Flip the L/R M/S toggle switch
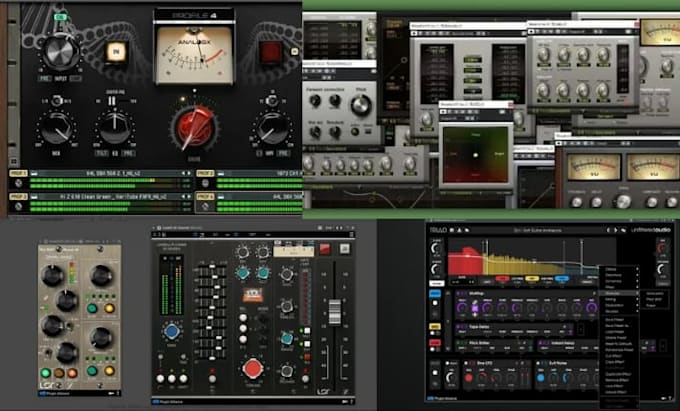This screenshot has height=411, width=680. pyautogui.click(x=56, y=101)
